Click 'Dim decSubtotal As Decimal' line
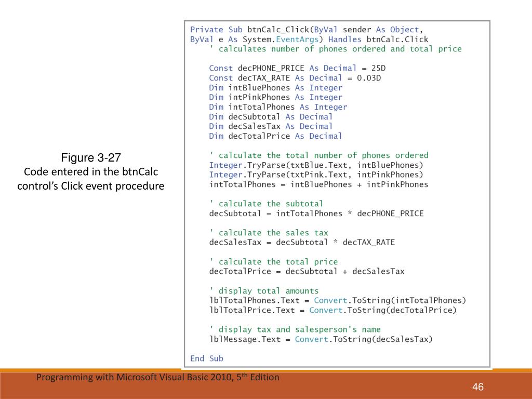 point(271,117)
